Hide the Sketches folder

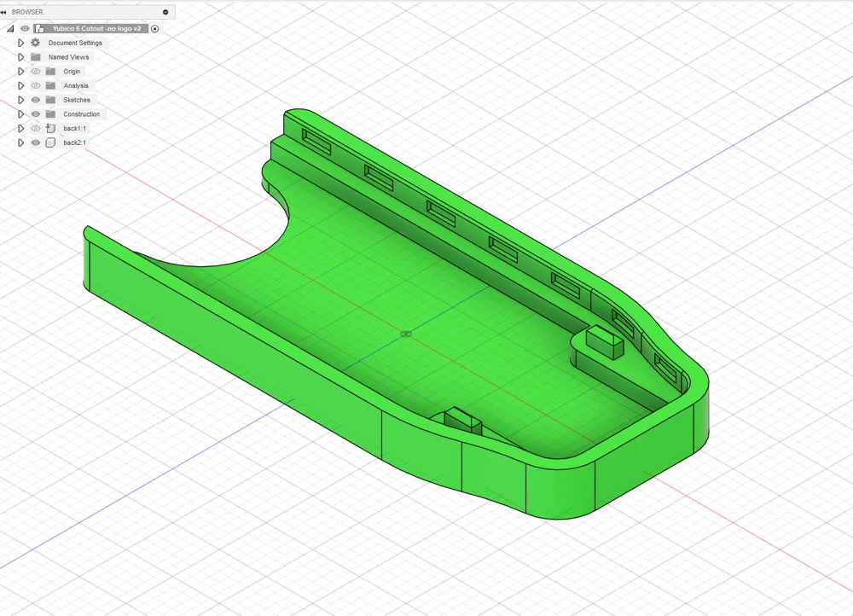point(35,100)
